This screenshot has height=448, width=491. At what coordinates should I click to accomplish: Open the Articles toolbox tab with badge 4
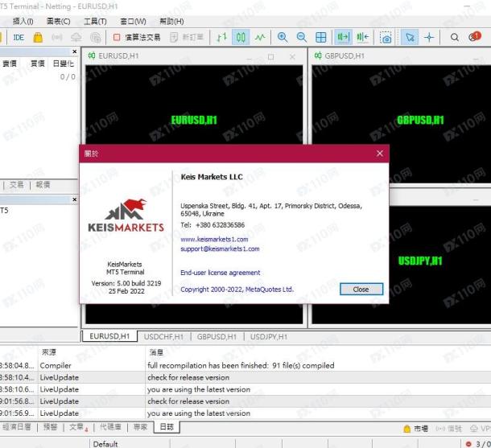pos(78,427)
